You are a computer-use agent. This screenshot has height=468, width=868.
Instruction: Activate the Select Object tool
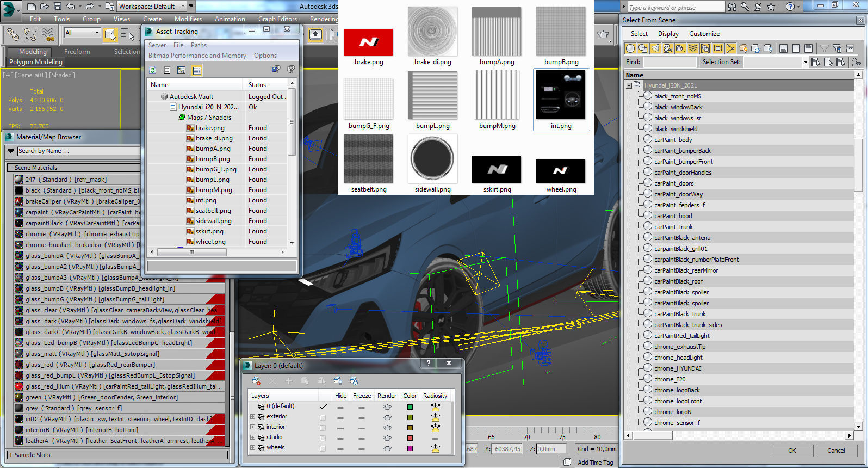pos(110,35)
